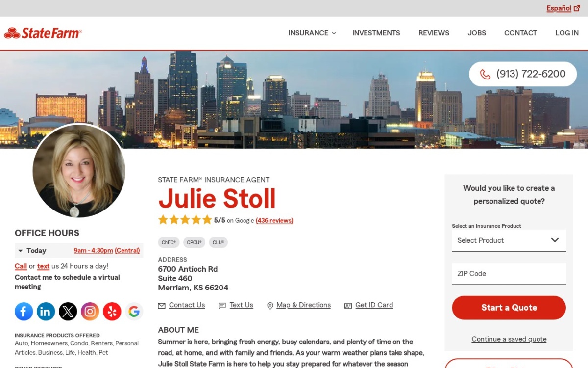This screenshot has height=368, width=588.
Task: Click the State Farm logo
Action: pos(43,33)
